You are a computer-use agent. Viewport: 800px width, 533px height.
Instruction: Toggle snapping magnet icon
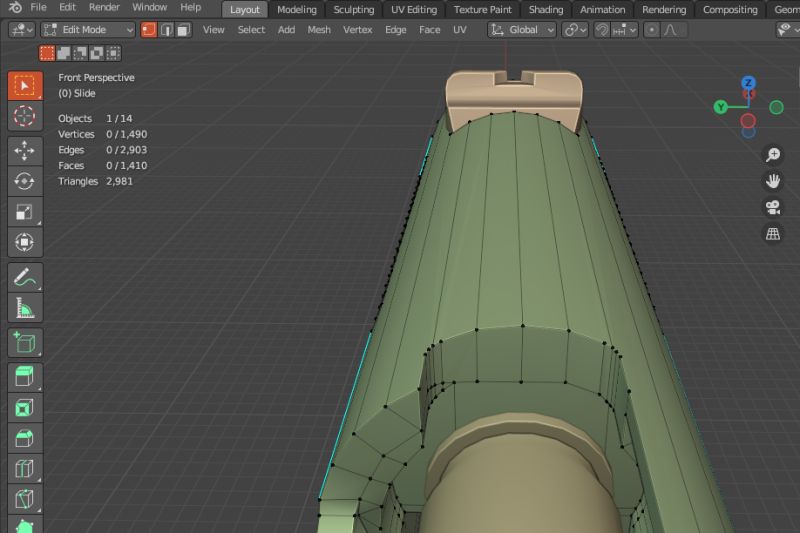[602, 30]
